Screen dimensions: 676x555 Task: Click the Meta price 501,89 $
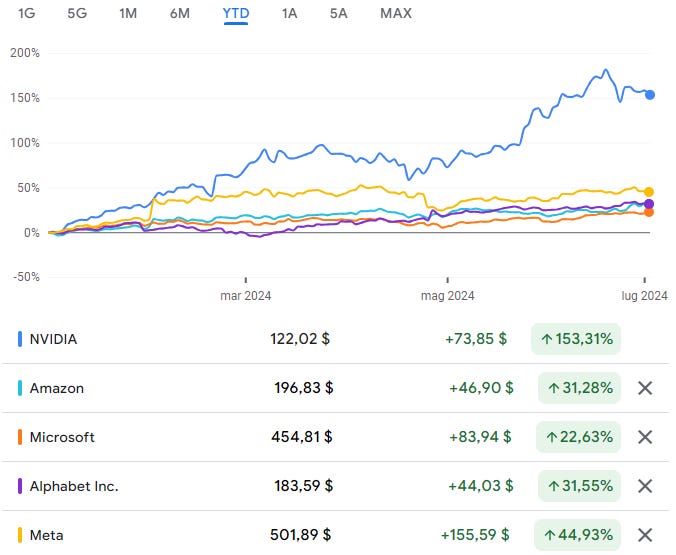click(x=300, y=535)
